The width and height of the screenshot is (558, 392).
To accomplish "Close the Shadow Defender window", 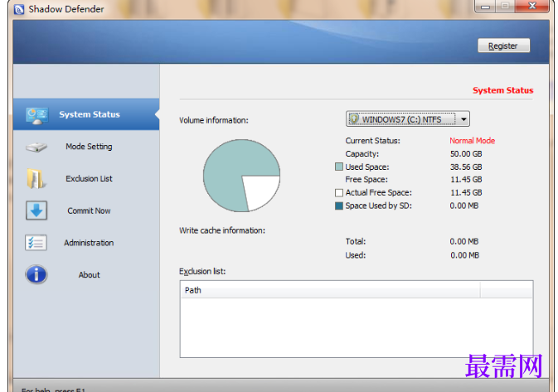I will [x=532, y=6].
